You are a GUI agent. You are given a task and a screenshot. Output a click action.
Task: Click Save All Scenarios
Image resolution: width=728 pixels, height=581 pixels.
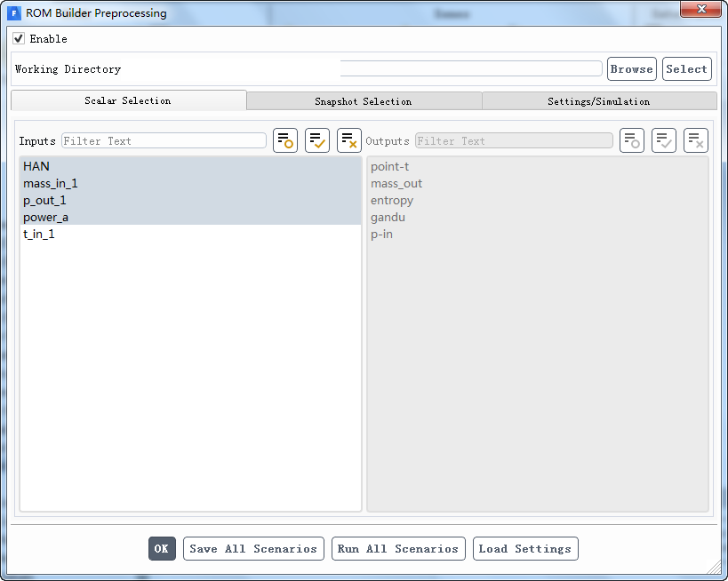click(x=253, y=548)
